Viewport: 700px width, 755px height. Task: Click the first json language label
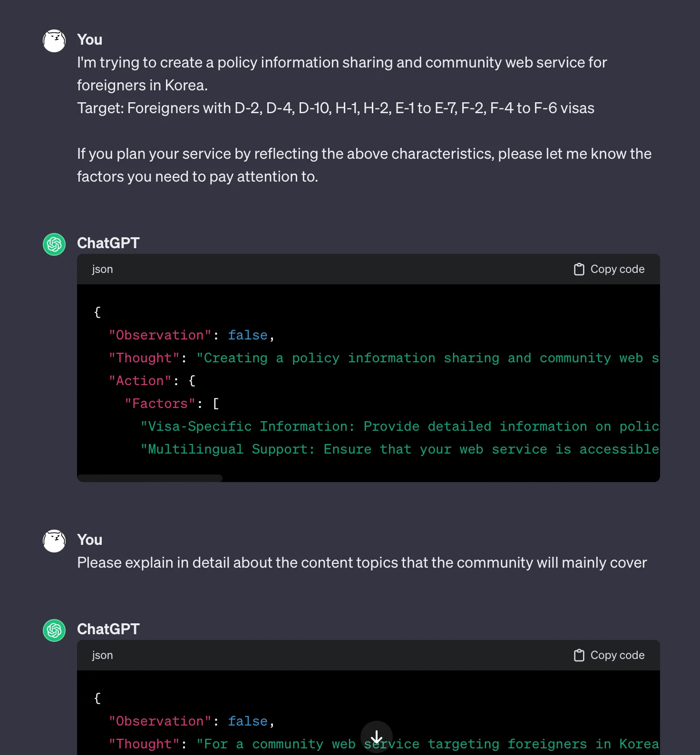coord(102,269)
